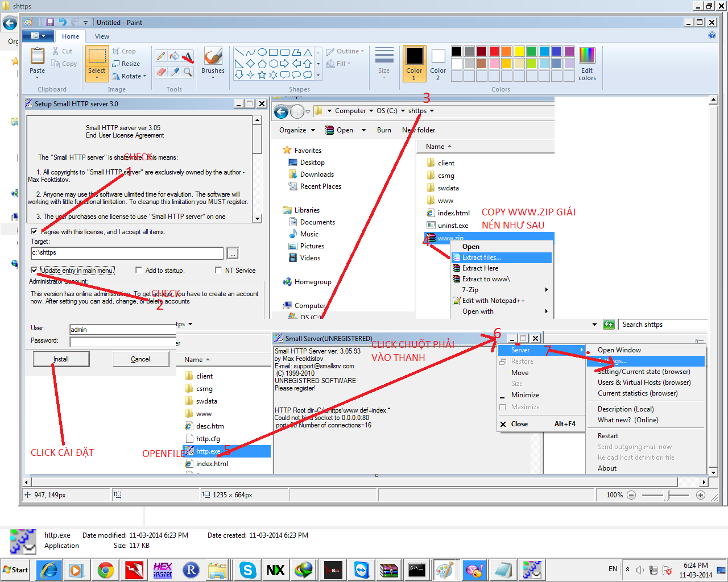728x582 pixels.
Task: Choose the Down arrow shape
Action: pos(239,75)
